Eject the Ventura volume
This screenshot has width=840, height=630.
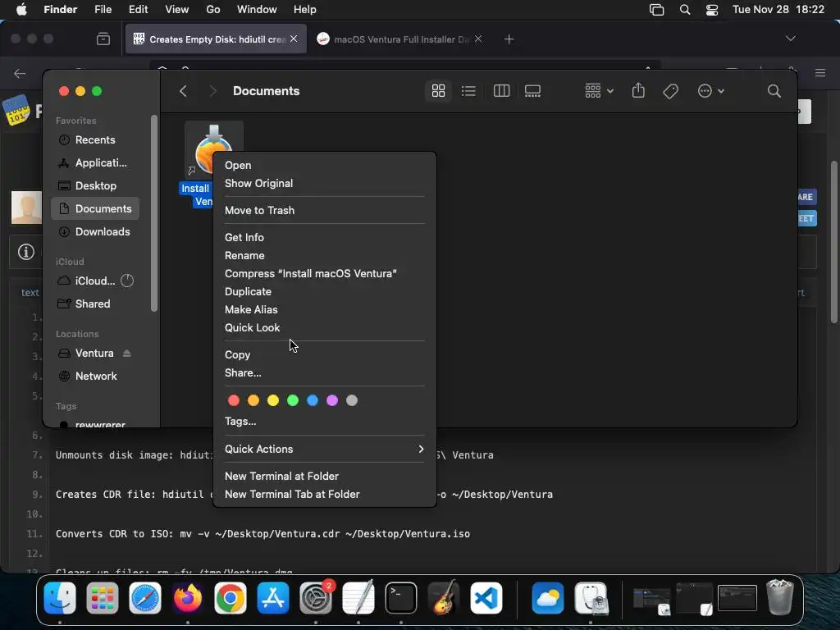[x=126, y=353]
